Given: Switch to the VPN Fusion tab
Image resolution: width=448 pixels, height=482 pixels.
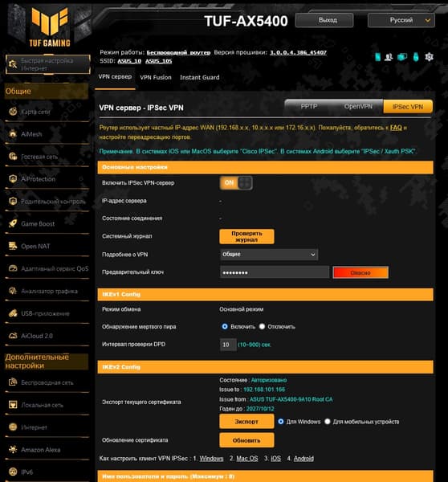Looking at the screenshot, I should pyautogui.click(x=156, y=77).
